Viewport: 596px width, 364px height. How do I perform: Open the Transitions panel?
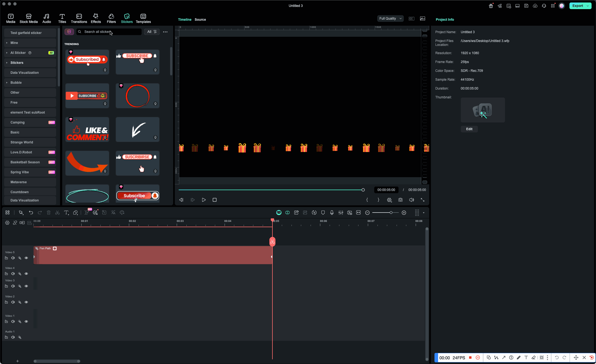[79, 18]
